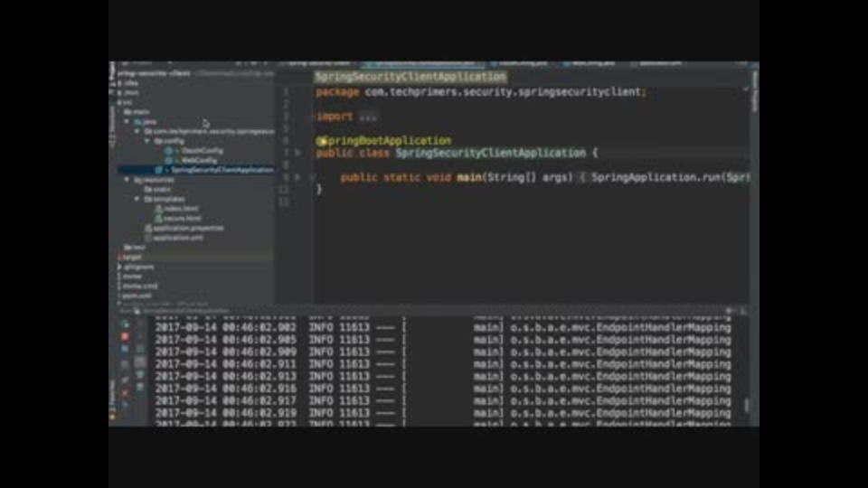Screen dimensions: 868x488
Task: Close the Run tab with the red X icon
Action: click(125, 393)
